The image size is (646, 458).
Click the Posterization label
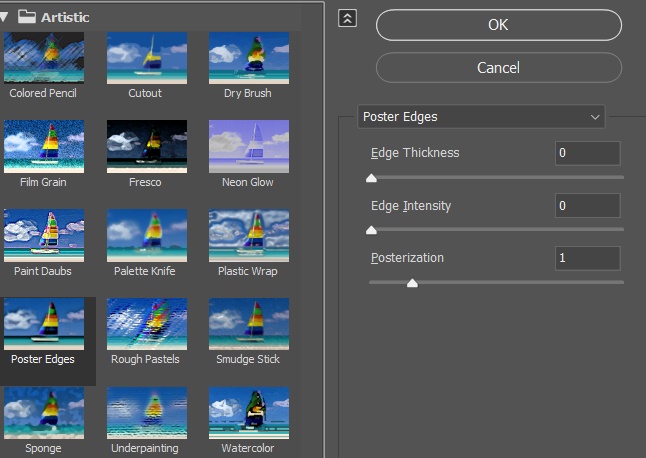click(407, 258)
